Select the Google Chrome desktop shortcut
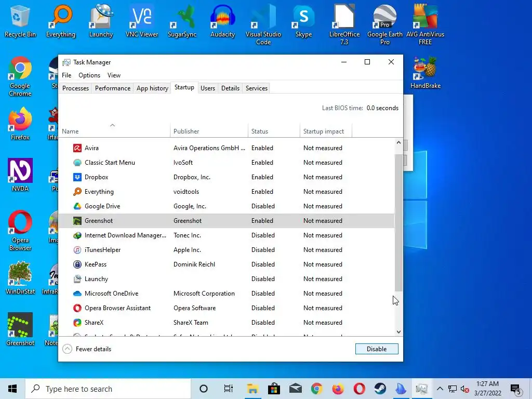Screen dimensions: 532x399 [20, 76]
